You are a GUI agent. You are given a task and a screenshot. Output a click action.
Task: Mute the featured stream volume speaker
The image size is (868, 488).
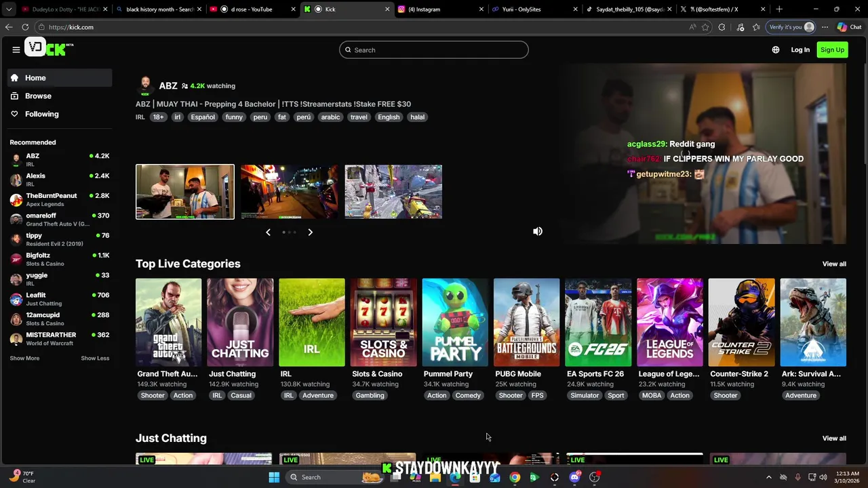(538, 231)
